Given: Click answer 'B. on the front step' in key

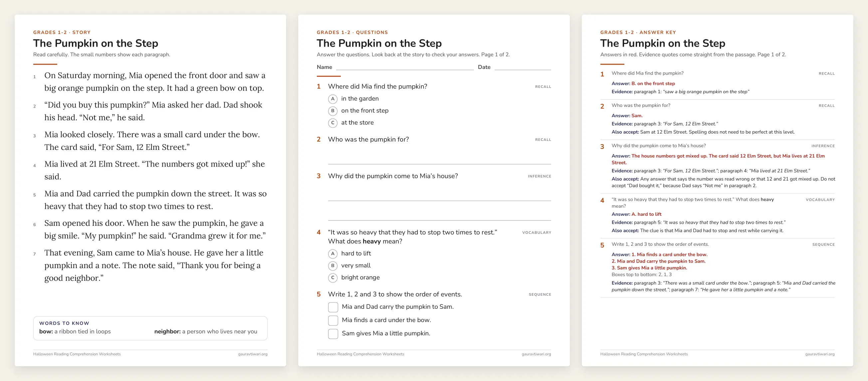Looking at the screenshot, I should pos(653,84).
